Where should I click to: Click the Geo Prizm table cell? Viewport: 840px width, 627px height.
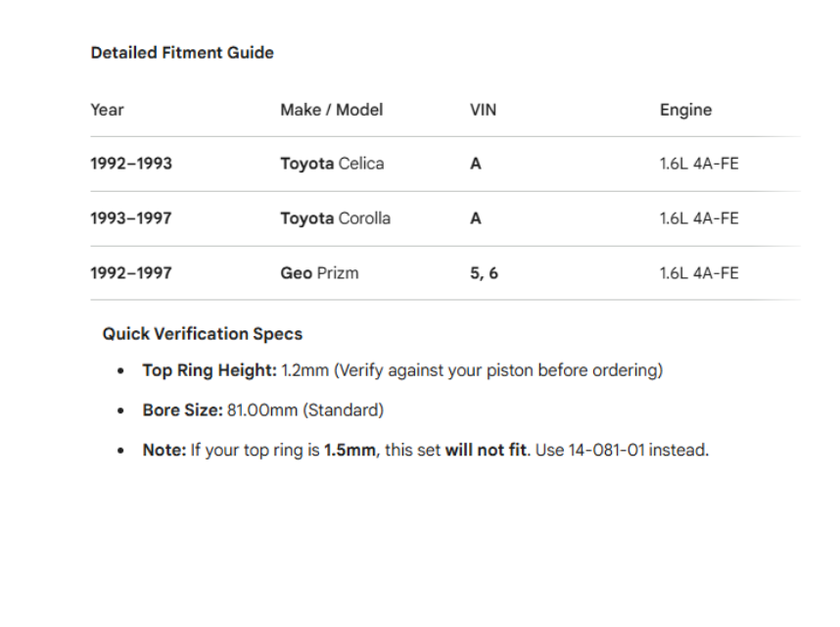[x=319, y=273]
